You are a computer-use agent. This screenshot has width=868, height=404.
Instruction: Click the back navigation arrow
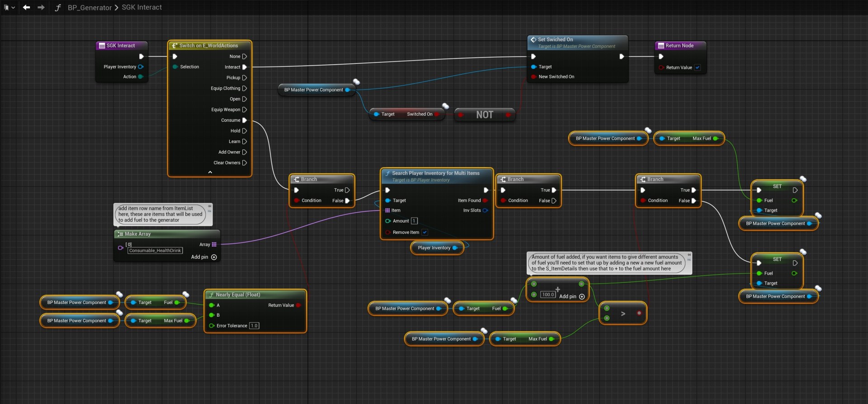[27, 7]
